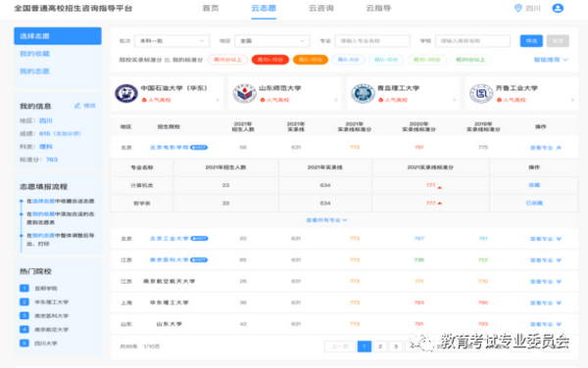588x368 pixels.
Task: Click arrow on 青岛理工大学 card
Action: point(454,100)
